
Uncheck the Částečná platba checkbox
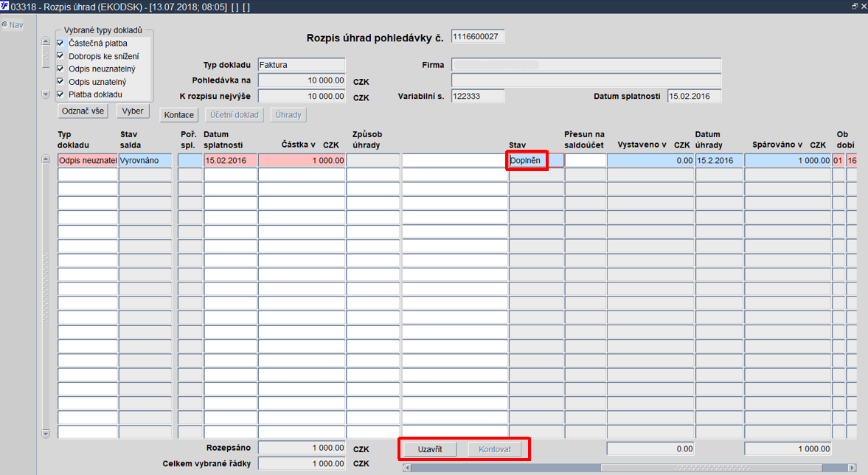tap(60, 43)
